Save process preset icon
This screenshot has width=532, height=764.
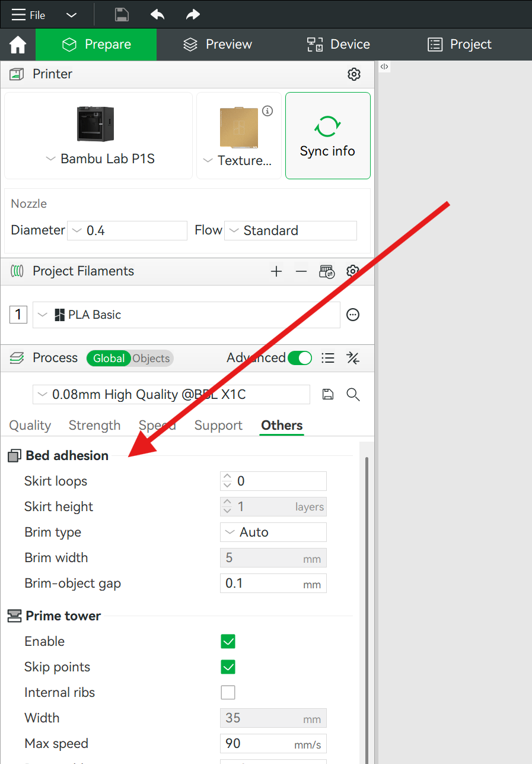327,395
